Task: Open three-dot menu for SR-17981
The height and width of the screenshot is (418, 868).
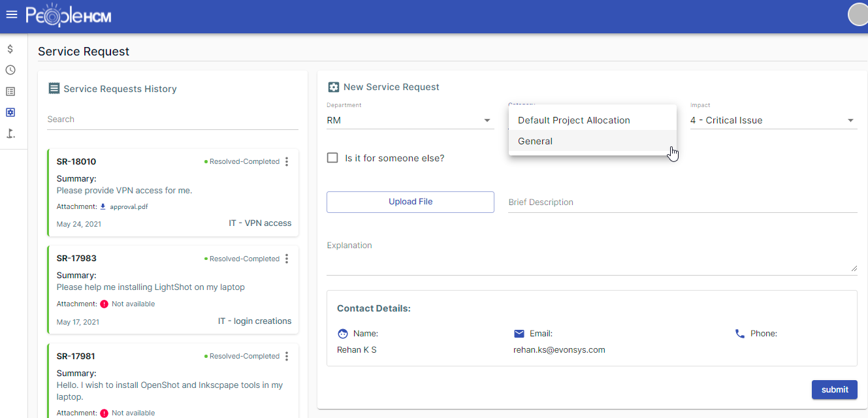Action: (x=287, y=356)
